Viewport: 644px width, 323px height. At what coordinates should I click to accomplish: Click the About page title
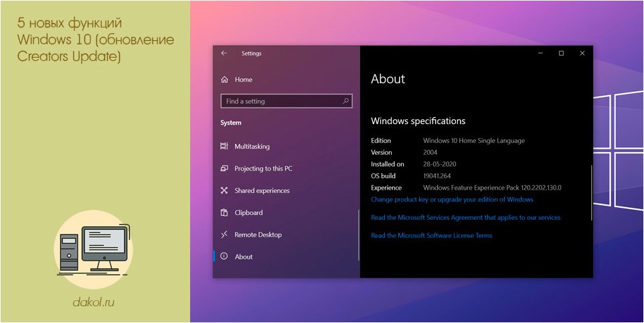pyautogui.click(x=388, y=79)
